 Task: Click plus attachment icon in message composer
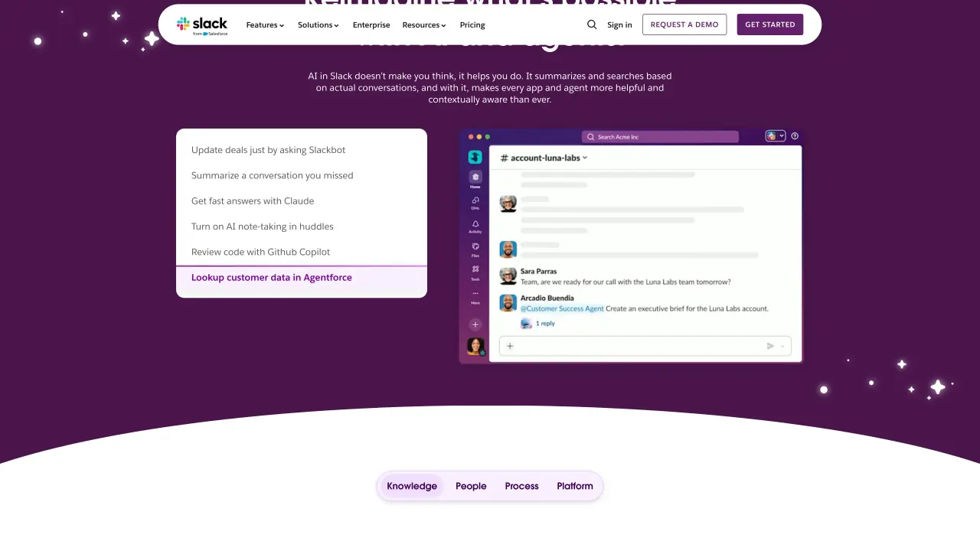(510, 346)
